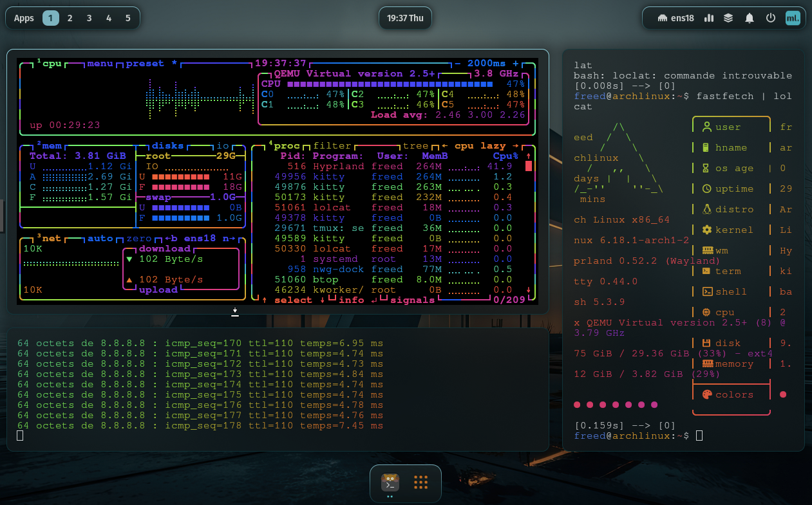Open the preset selector in btop
This screenshot has width=812, height=505.
145,64
